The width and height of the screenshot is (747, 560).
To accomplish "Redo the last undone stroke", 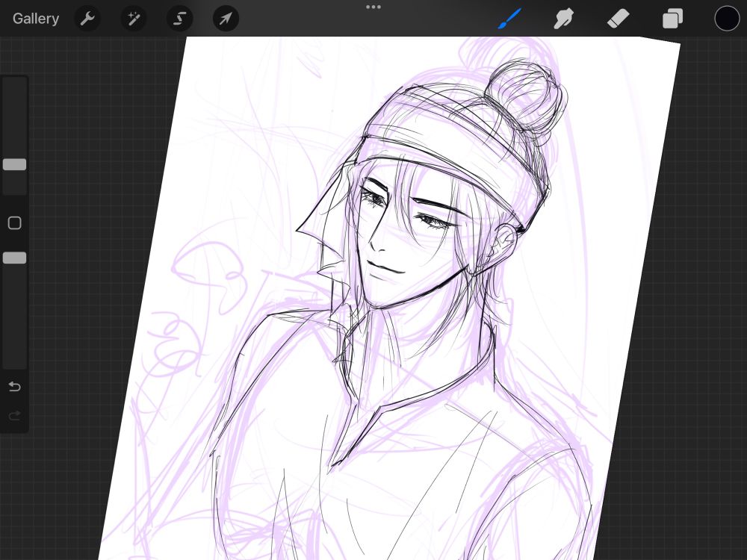I will click(x=14, y=416).
